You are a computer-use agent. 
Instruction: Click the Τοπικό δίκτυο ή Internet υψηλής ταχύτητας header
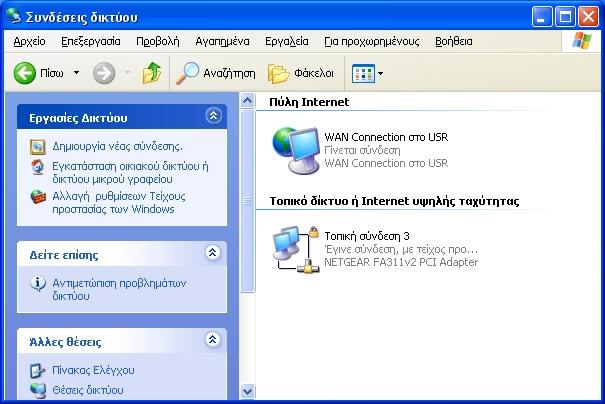tap(394, 201)
